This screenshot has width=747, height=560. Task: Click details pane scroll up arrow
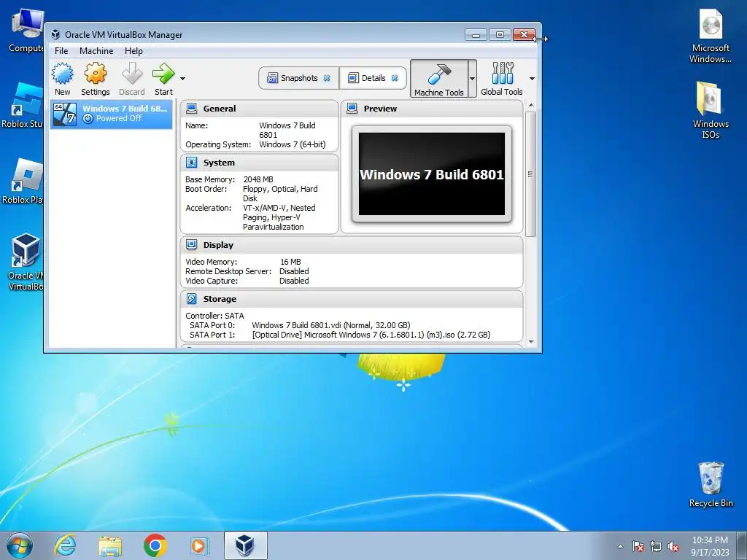(x=531, y=105)
